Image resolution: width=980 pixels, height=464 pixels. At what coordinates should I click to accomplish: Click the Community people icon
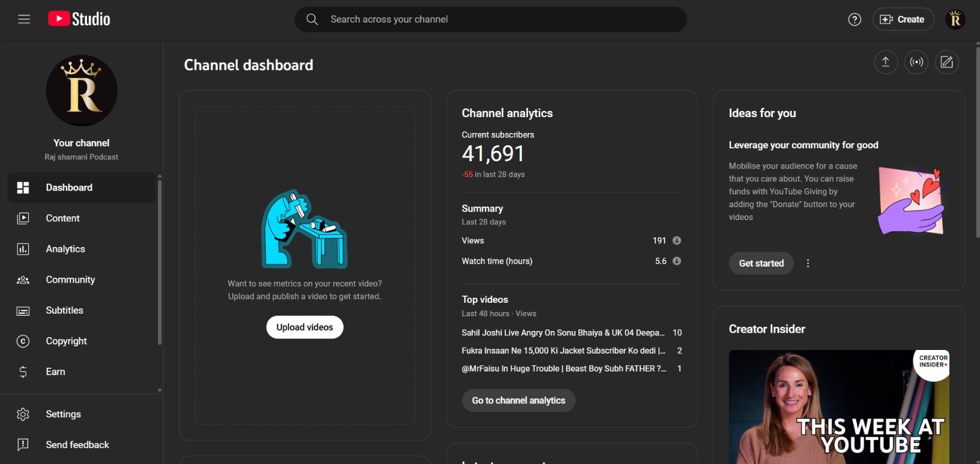[23, 280]
